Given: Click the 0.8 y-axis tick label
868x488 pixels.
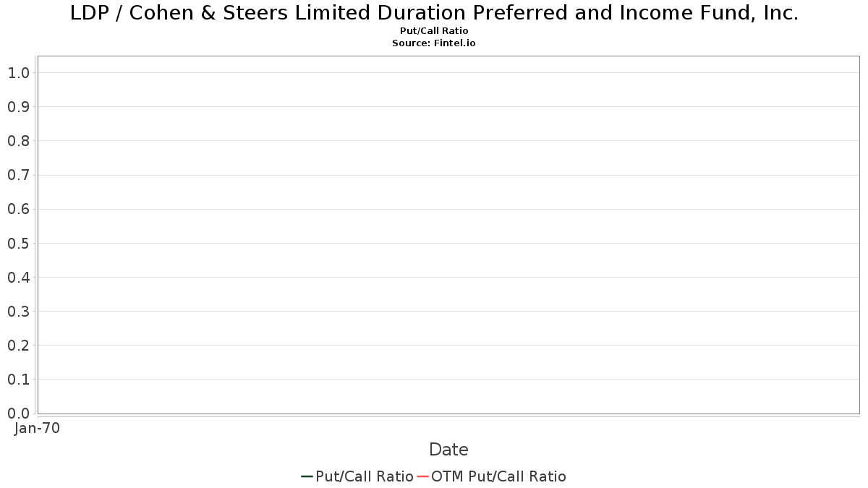Looking at the screenshot, I should point(18,141).
